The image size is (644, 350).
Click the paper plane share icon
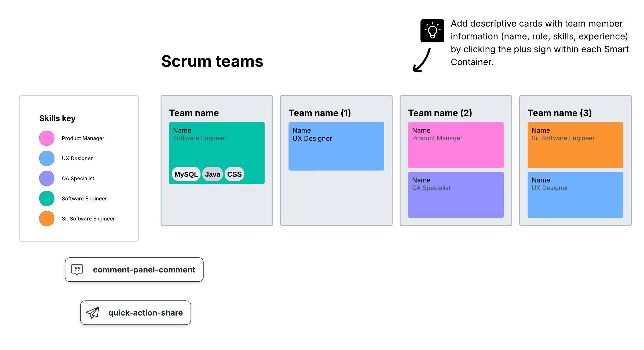[93, 312]
